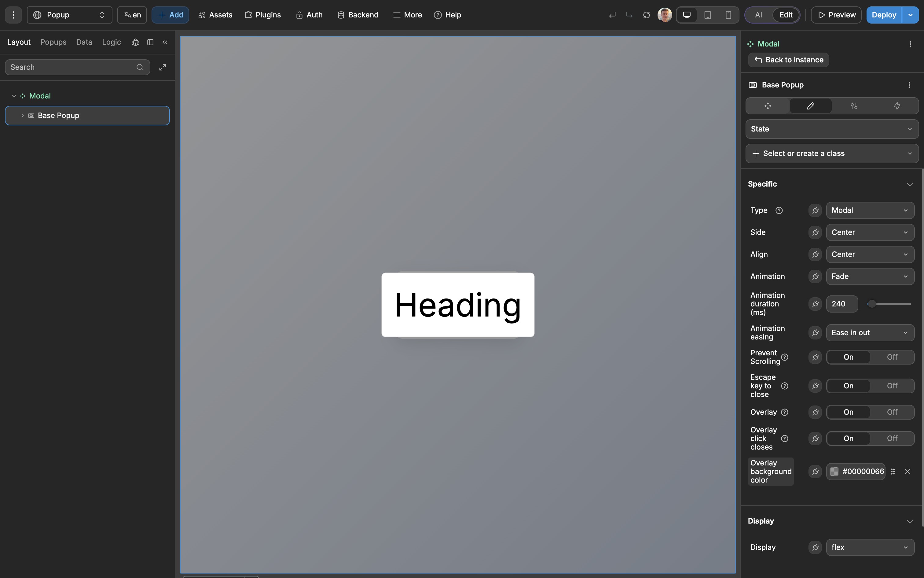This screenshot has width=924, height=578.
Task: Click the Preview button
Action: [836, 15]
